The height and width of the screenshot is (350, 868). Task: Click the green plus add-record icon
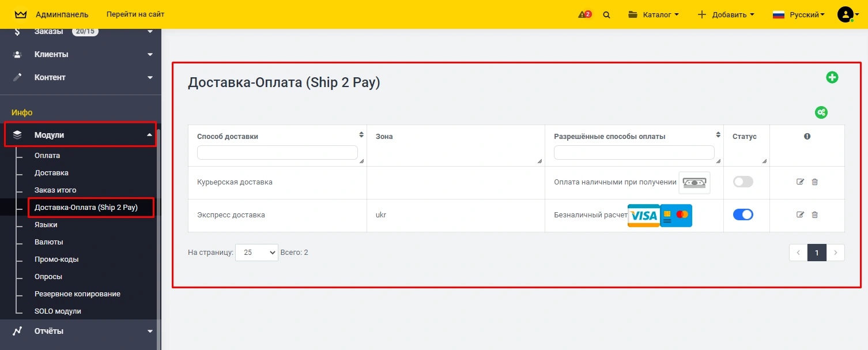pos(832,77)
